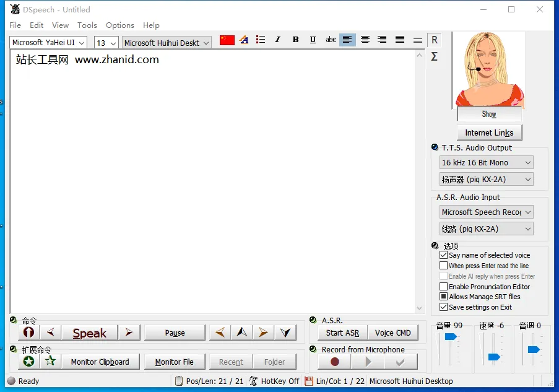The width and height of the screenshot is (559, 392).
Task: Click the blonde woman avatar image
Action: click(488, 69)
